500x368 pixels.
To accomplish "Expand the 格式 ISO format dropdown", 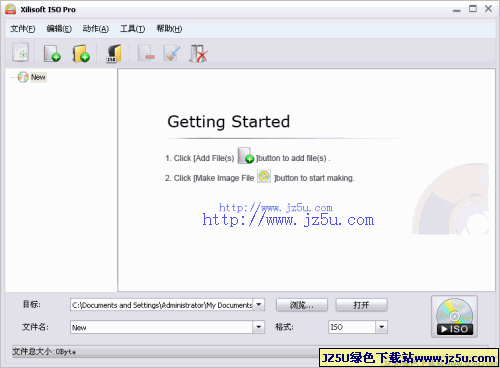I will click(x=382, y=327).
